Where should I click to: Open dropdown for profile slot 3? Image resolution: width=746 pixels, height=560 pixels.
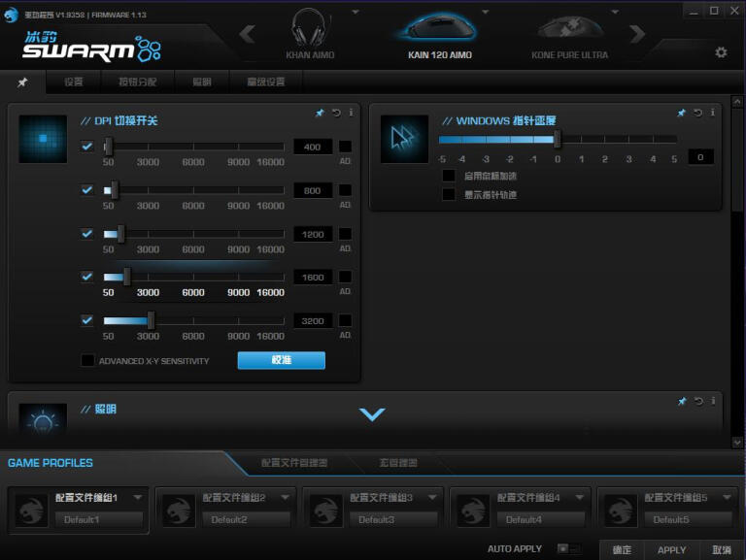(x=432, y=498)
